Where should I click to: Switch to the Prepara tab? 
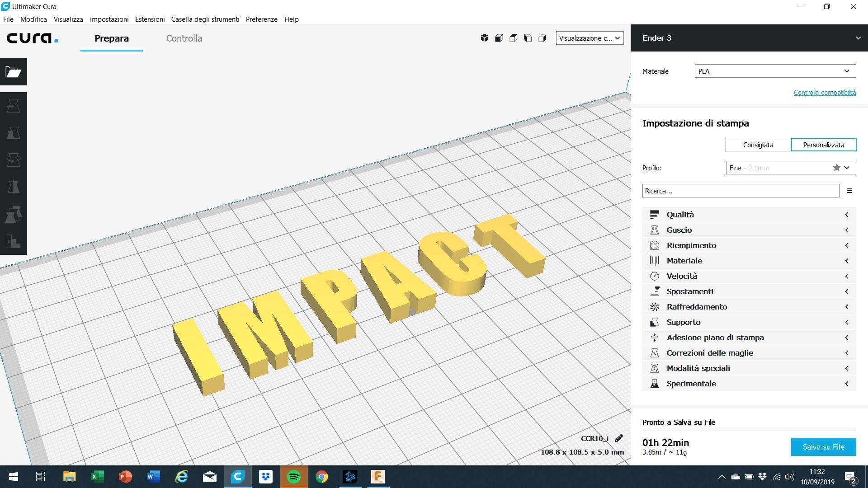(112, 38)
